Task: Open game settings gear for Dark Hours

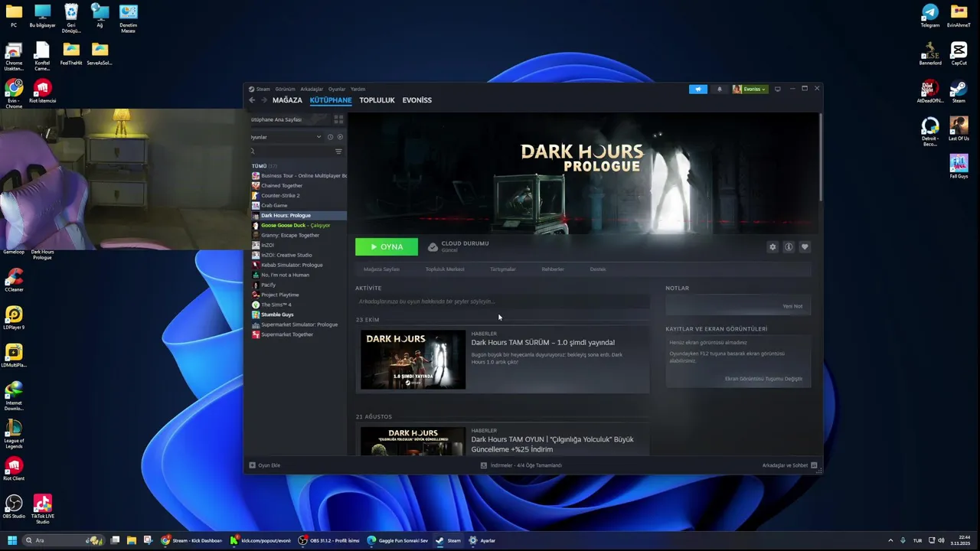Action: 773,246
